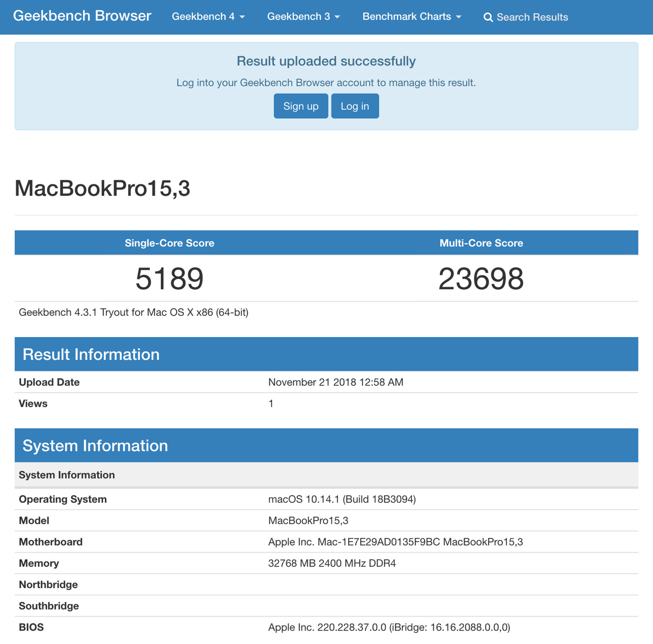The height and width of the screenshot is (644, 653).
Task: Select the MacBookPro15,3 page heading
Action: pos(102,188)
